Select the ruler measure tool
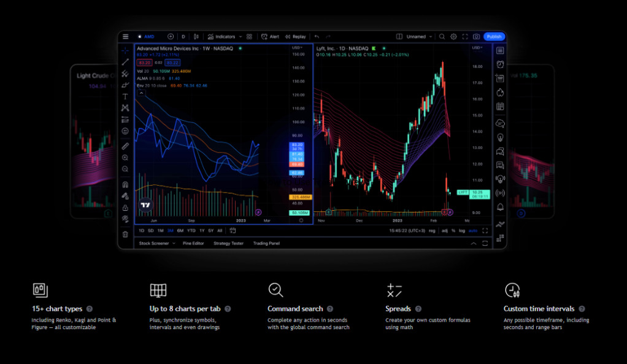627x364 pixels. [x=125, y=146]
